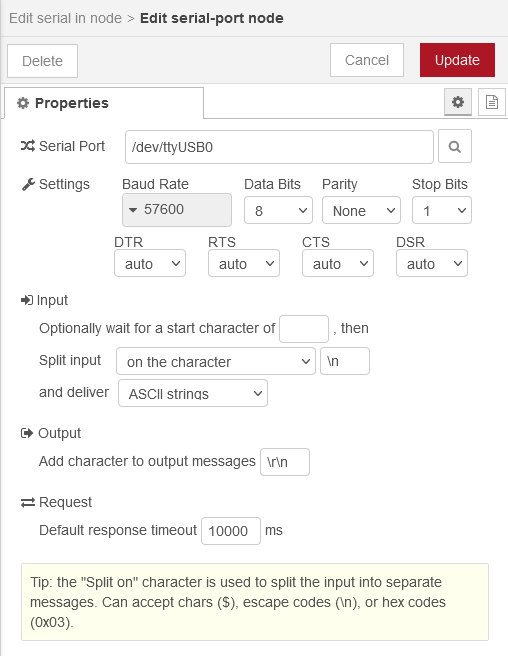This screenshot has height=656, width=508.
Task: Click the 'Optionally wait for a start character of' text
Action: coord(157,328)
